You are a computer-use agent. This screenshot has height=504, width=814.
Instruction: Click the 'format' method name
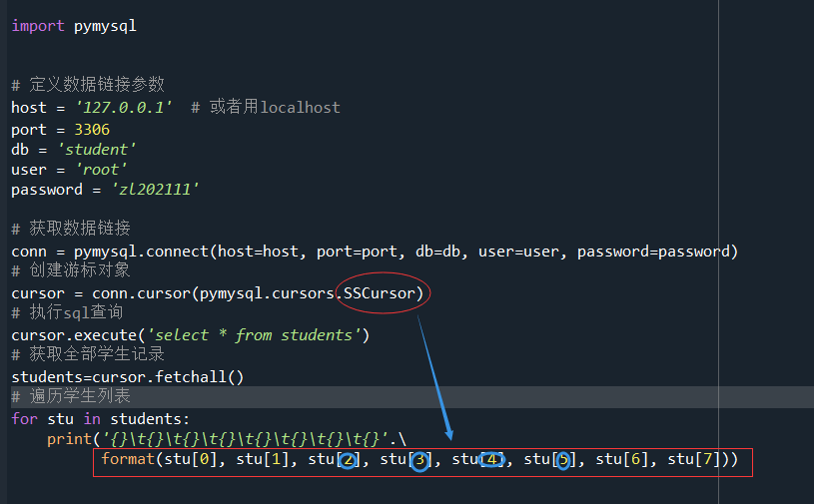tap(128, 459)
